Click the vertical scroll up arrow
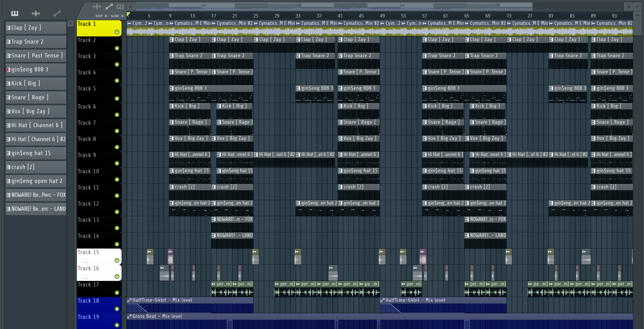Image resolution: width=644 pixels, height=329 pixels. coord(637,16)
